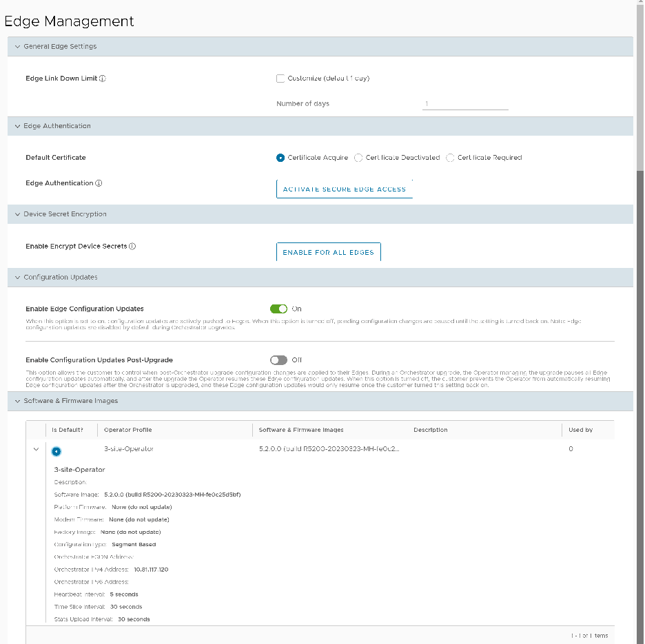Click ENABLE FOR ALL EDGES
Viewport: 645px width, 644px height.
click(329, 251)
